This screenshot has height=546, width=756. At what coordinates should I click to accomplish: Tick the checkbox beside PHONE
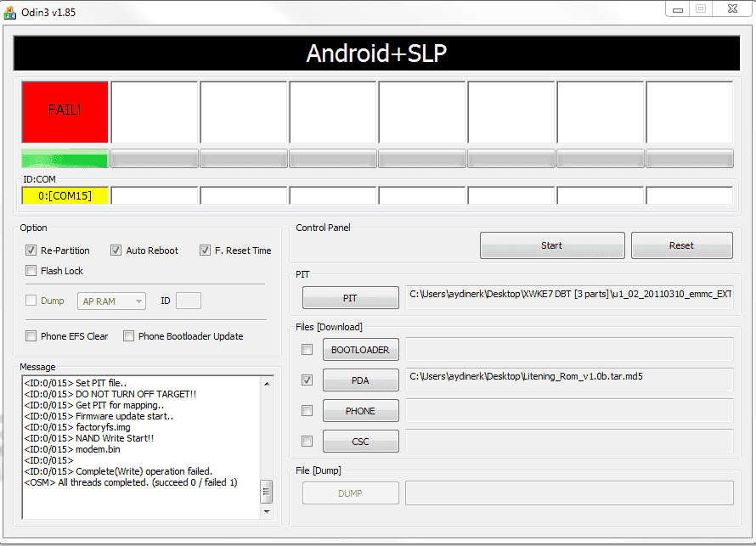(x=307, y=411)
